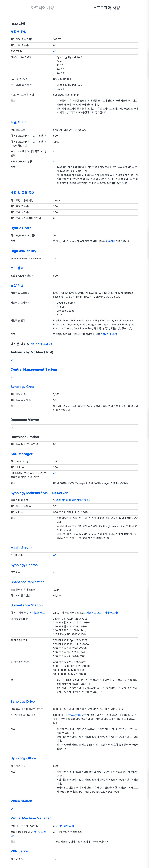The height and width of the screenshot is (868, 149).
Task: Click the 936,000 emails per day value
Action: pyautogui.click(x=70, y=512)
